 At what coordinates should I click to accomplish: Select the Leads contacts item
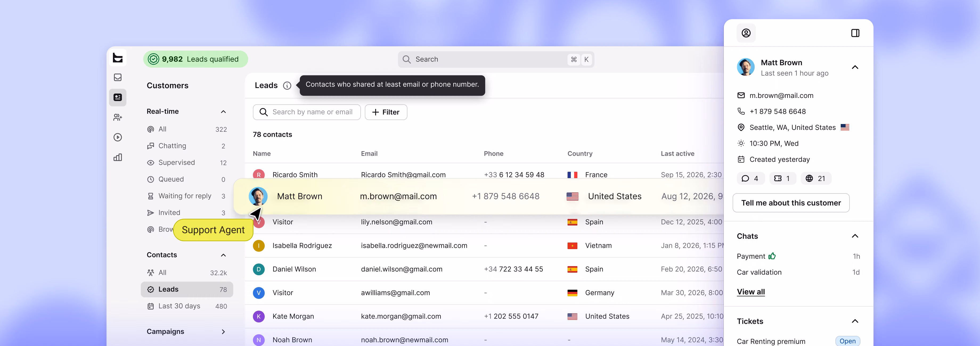187,289
